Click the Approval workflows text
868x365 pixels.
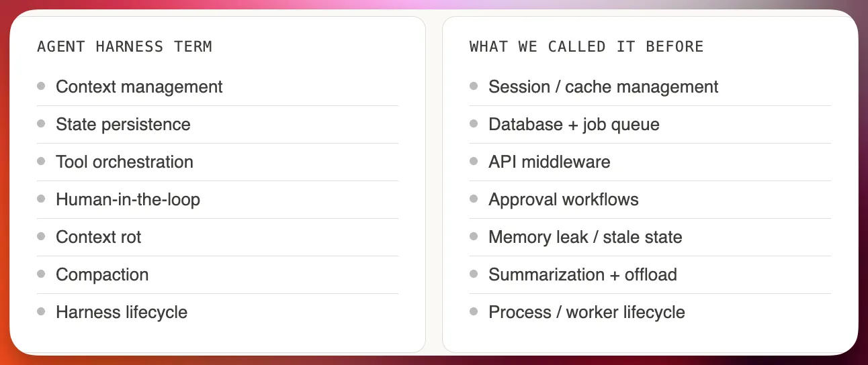(564, 199)
